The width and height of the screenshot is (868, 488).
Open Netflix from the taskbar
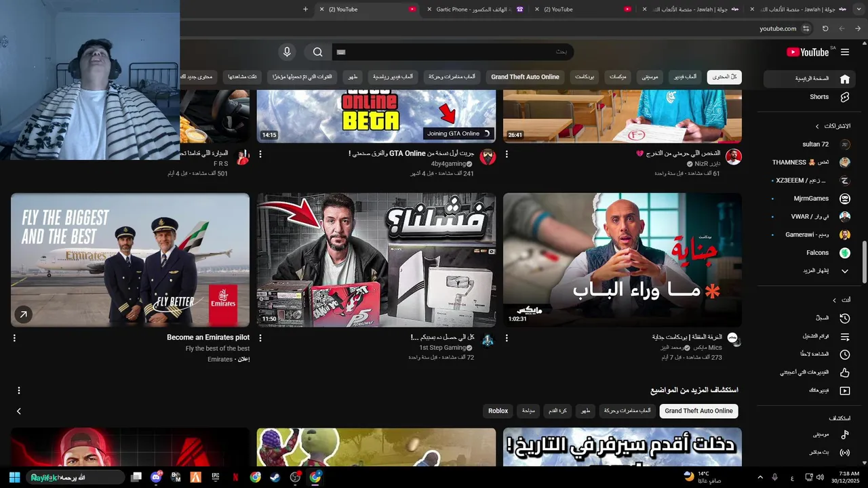pos(235,477)
